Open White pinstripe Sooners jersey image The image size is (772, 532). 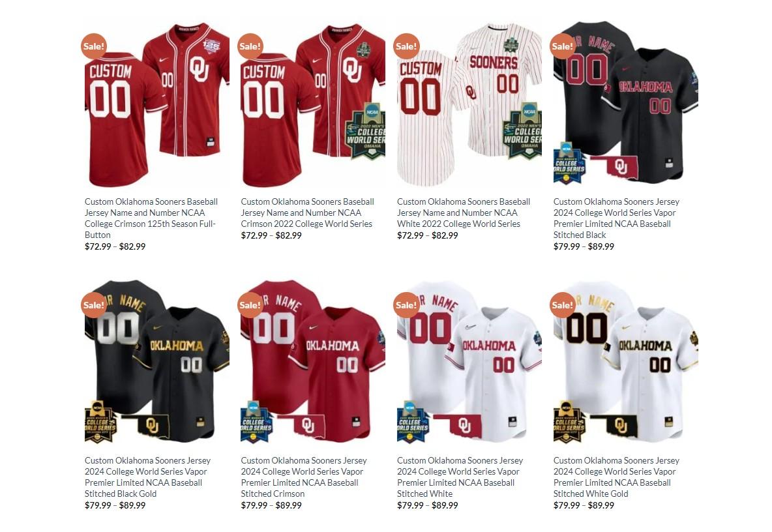(x=469, y=104)
